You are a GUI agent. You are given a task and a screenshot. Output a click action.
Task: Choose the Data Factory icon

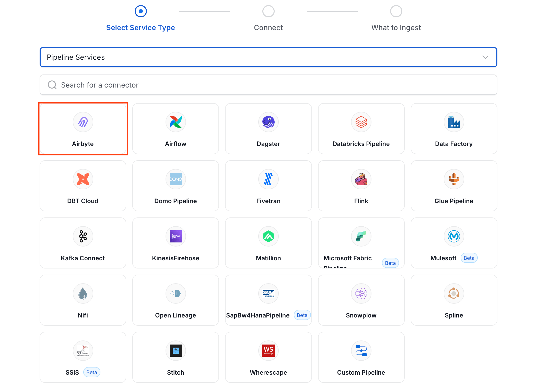click(x=454, y=122)
